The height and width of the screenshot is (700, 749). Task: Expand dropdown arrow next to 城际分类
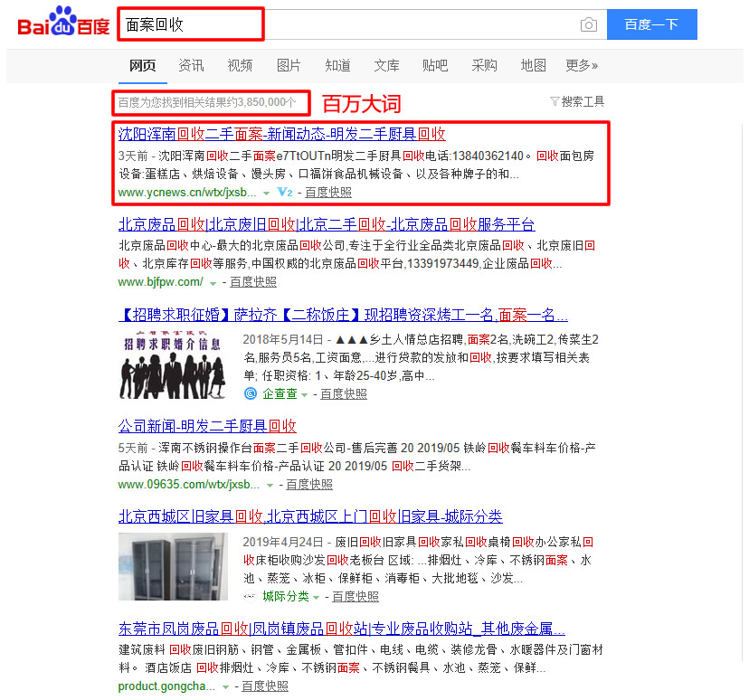316,597
